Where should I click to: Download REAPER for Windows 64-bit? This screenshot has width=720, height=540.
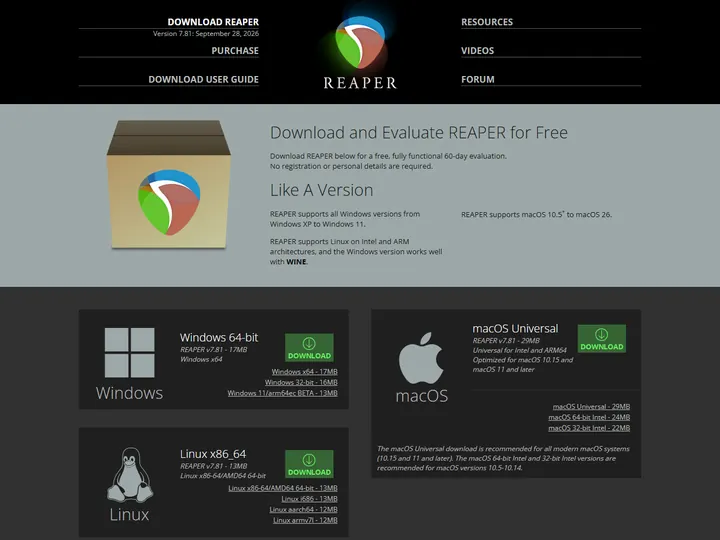[309, 348]
